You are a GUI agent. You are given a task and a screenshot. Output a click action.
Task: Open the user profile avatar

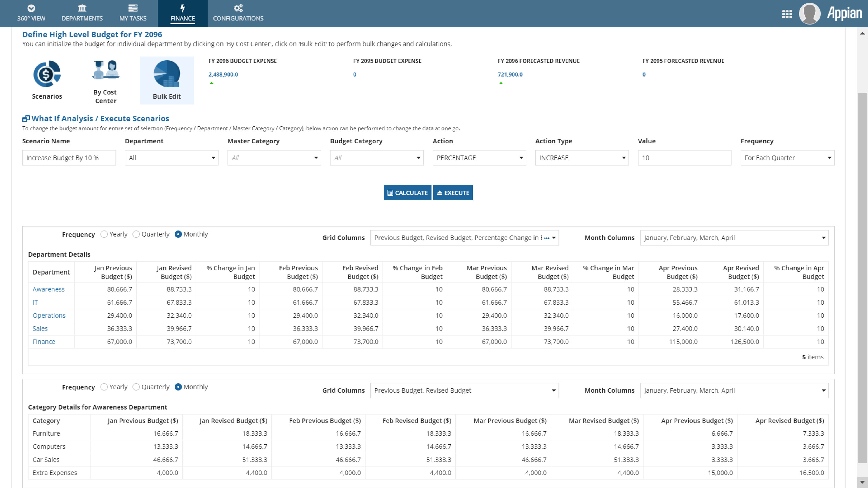809,14
